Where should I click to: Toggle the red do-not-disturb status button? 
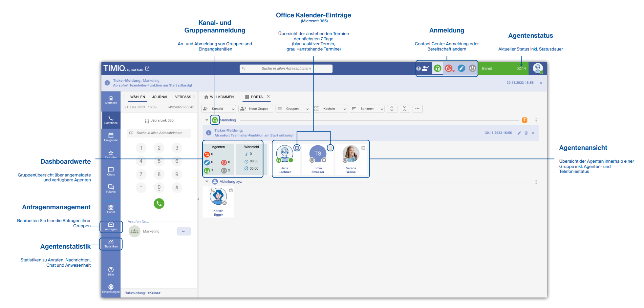(x=449, y=68)
